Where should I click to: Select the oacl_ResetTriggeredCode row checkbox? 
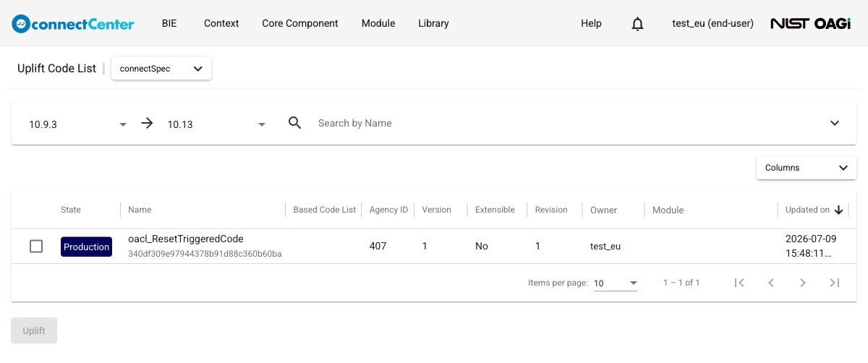[36, 247]
